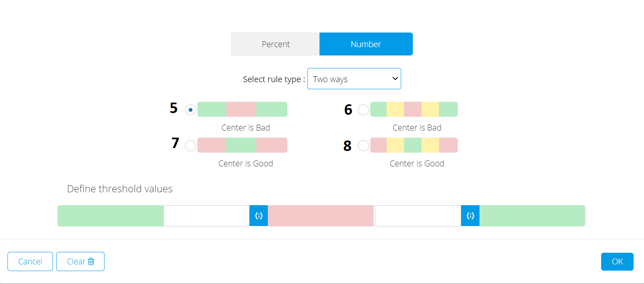Select radio option 7 Center is Good
Image resolution: width=644 pixels, height=284 pixels.
(x=190, y=146)
